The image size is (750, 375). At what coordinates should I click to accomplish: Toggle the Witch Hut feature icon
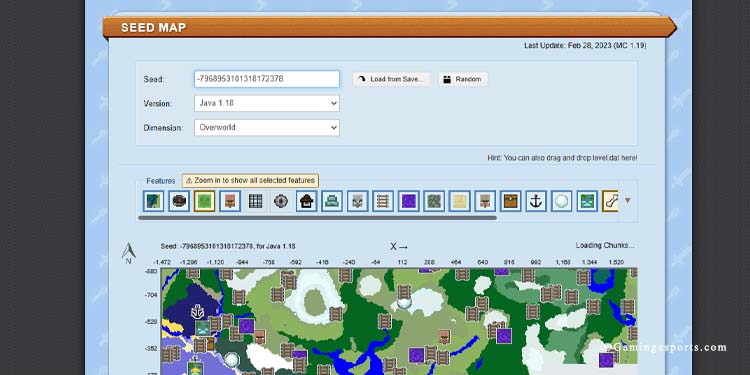click(x=306, y=201)
